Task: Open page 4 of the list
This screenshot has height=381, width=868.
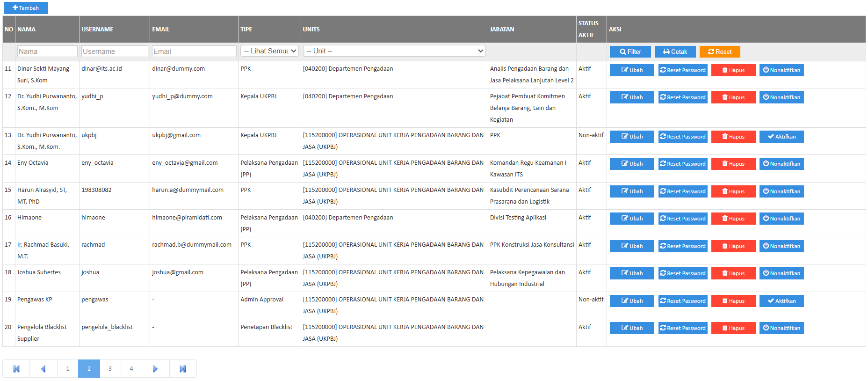Action: click(131, 369)
